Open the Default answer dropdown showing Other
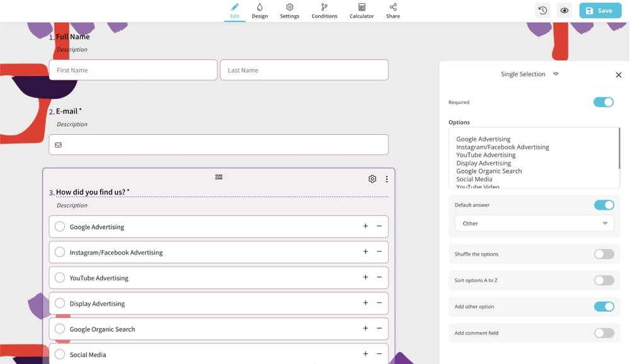630x364 pixels. click(x=534, y=224)
